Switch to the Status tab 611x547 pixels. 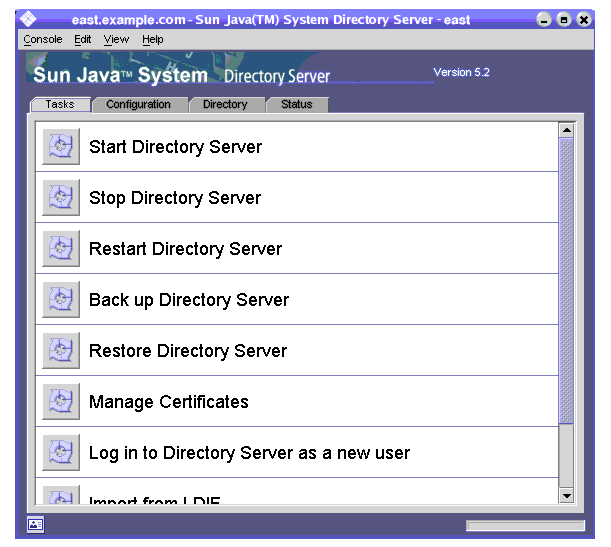[x=297, y=104]
